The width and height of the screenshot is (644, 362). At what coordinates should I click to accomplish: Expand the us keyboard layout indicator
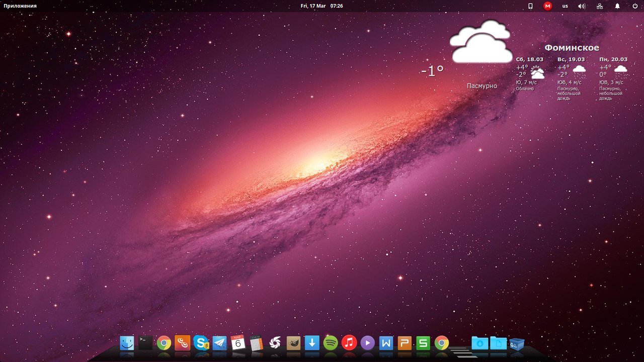tap(565, 6)
